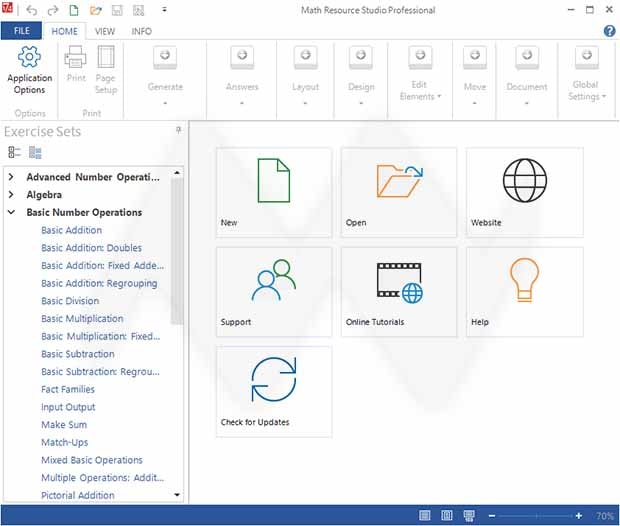Click the app logo in the title bar
This screenshot has width=620, height=526.
click(7, 8)
